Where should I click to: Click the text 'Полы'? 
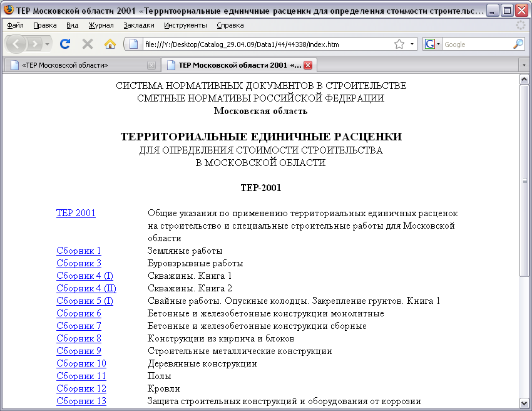pos(160,377)
